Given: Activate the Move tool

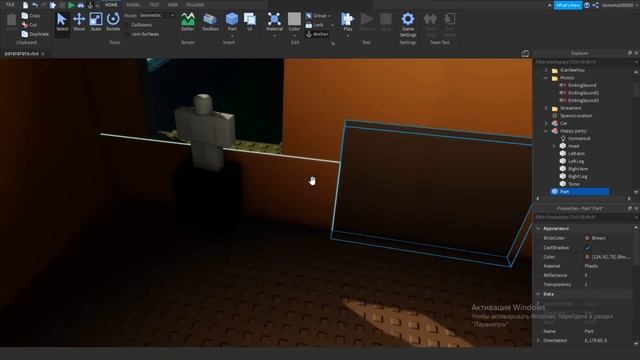Looking at the screenshot, I should click(x=79, y=22).
